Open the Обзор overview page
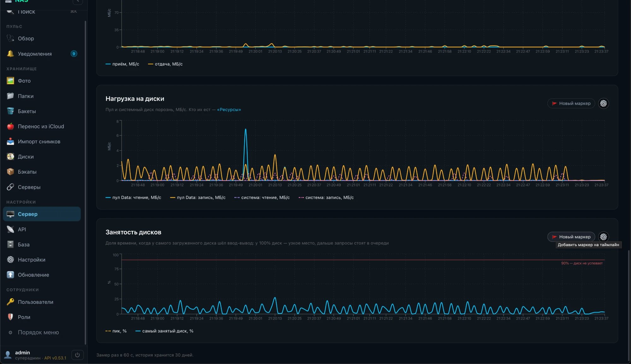Screen dimensions: 631x364 42,38
